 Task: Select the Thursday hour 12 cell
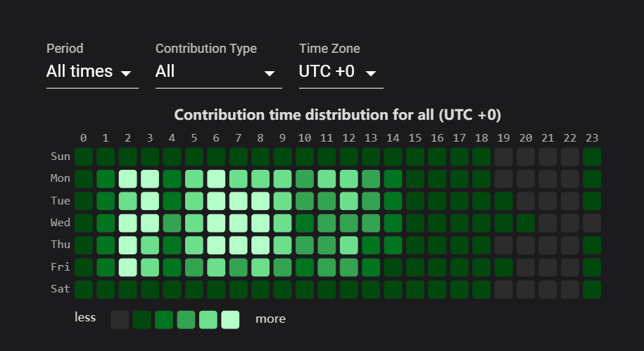point(349,245)
